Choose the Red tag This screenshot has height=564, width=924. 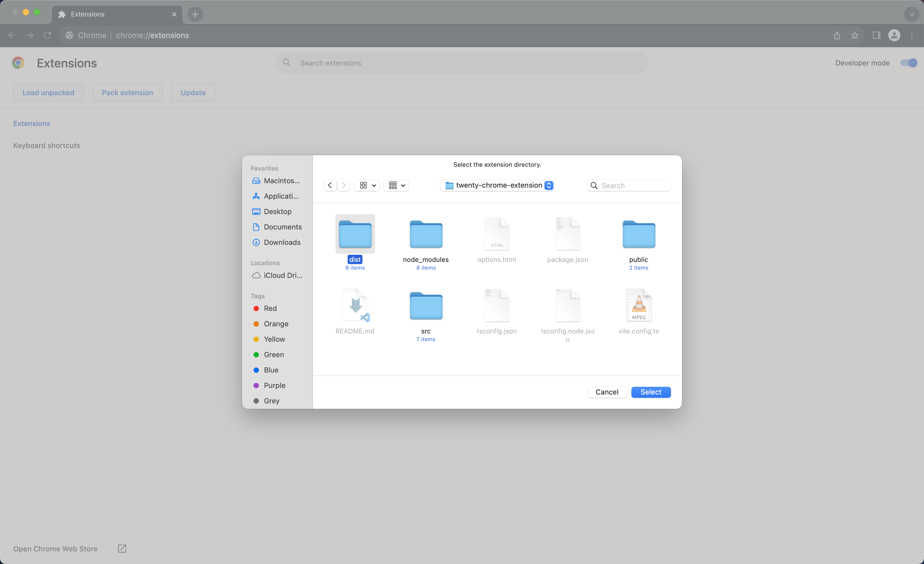270,308
